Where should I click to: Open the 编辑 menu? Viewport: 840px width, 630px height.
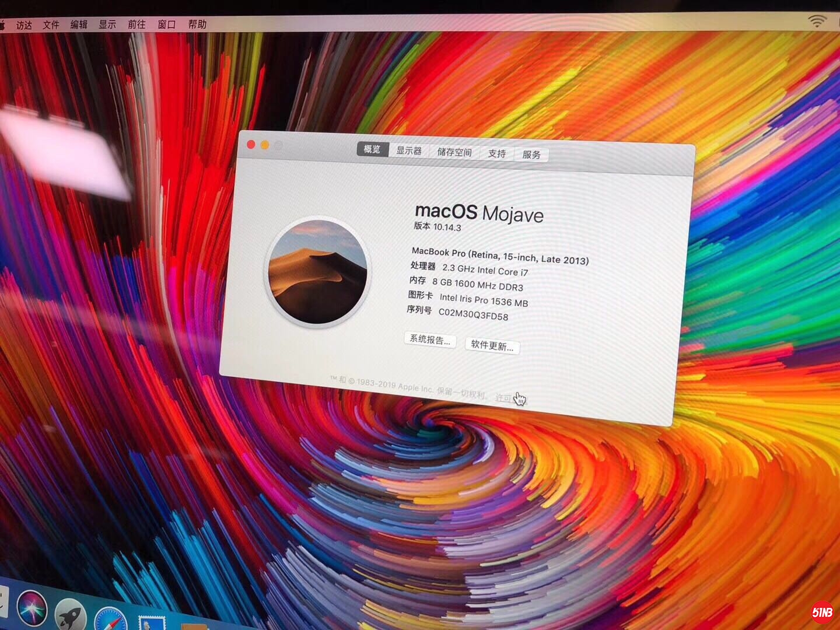79,24
